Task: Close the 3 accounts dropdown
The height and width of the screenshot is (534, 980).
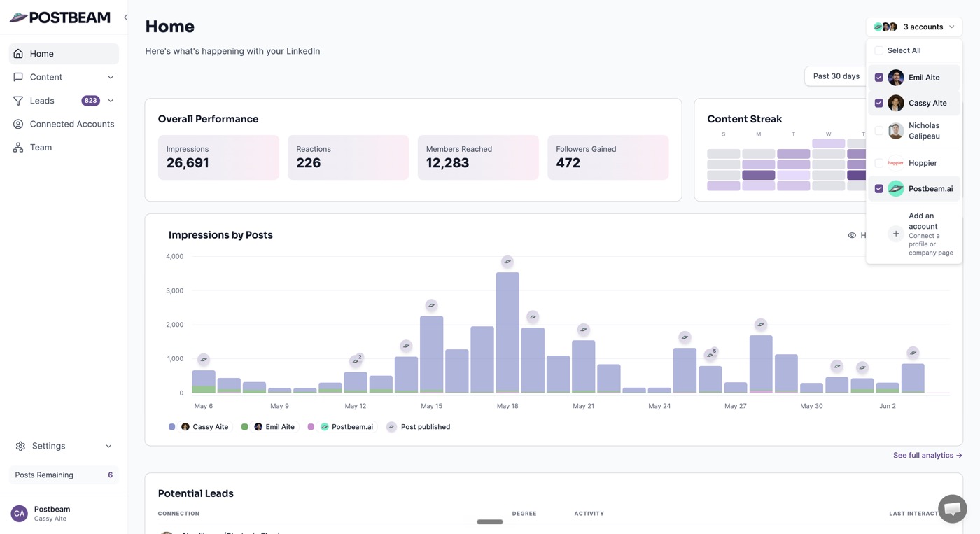Action: [914, 27]
